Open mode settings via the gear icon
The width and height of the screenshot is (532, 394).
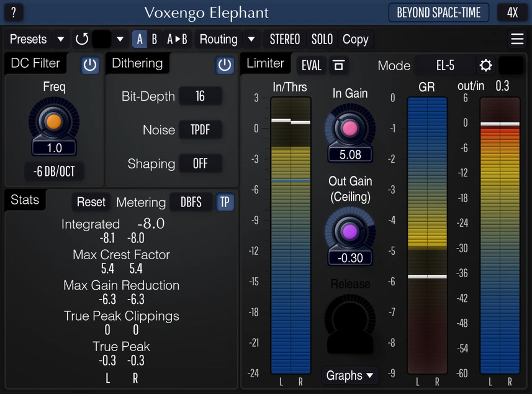coord(486,65)
